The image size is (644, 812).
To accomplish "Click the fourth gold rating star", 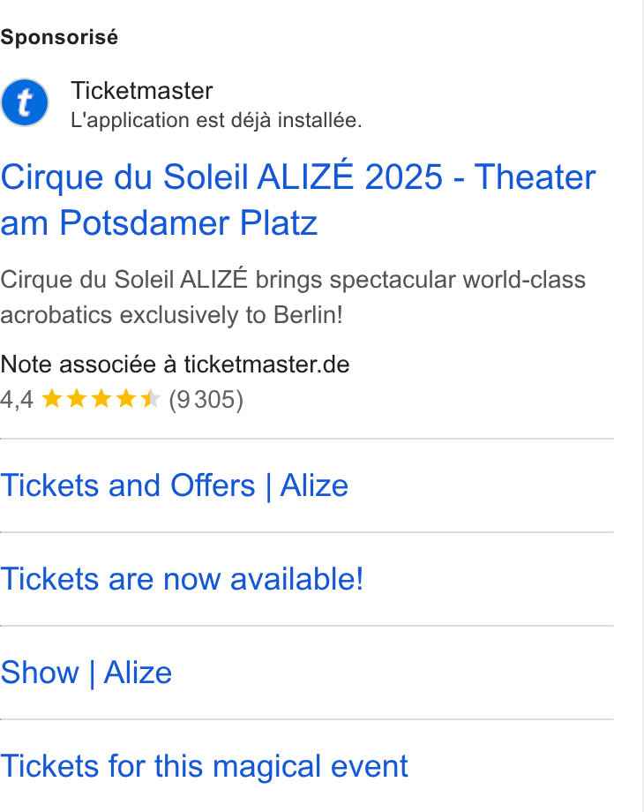I will click(126, 399).
